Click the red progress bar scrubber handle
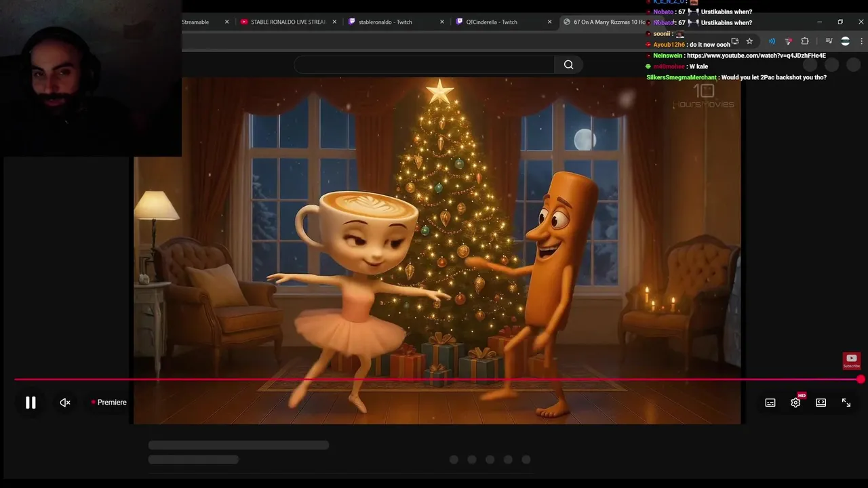Viewport: 868px width, 488px height. [861, 380]
